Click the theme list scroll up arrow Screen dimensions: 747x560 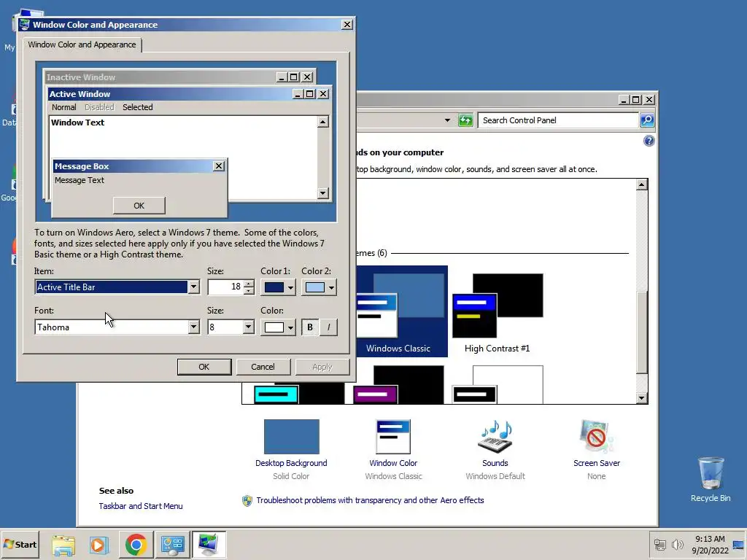point(642,184)
